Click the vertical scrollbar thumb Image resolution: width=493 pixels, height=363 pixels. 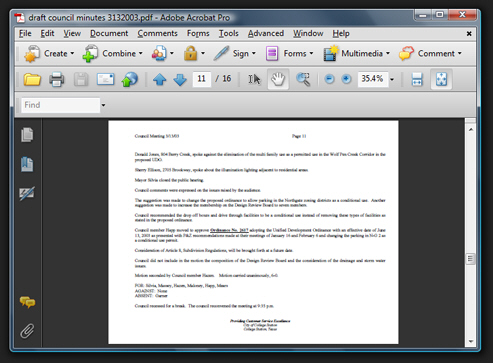(470, 259)
